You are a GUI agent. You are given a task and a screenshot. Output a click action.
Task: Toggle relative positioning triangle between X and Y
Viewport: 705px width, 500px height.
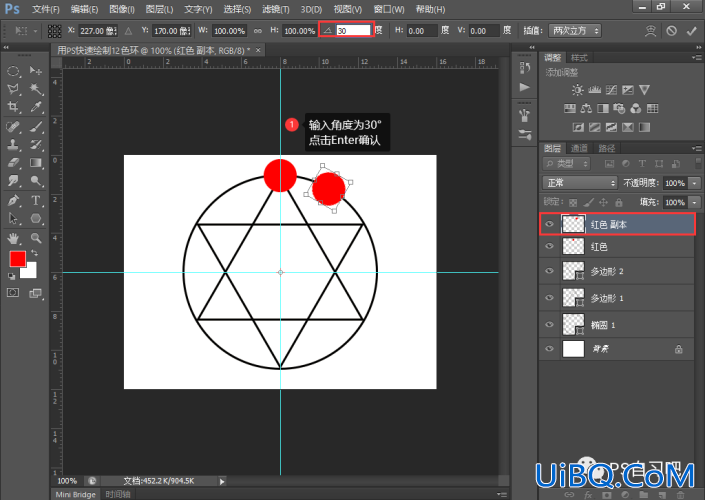129,31
